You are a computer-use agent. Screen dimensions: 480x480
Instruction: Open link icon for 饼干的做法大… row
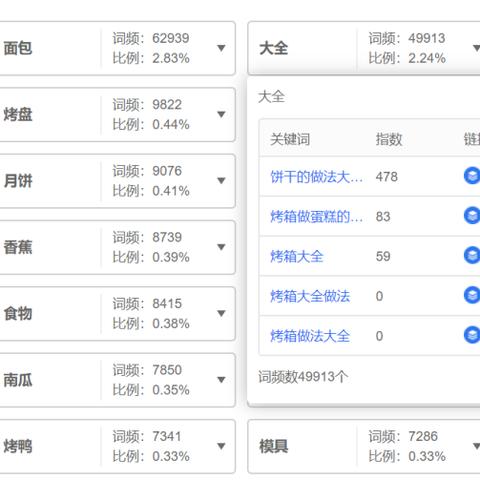[x=472, y=176]
